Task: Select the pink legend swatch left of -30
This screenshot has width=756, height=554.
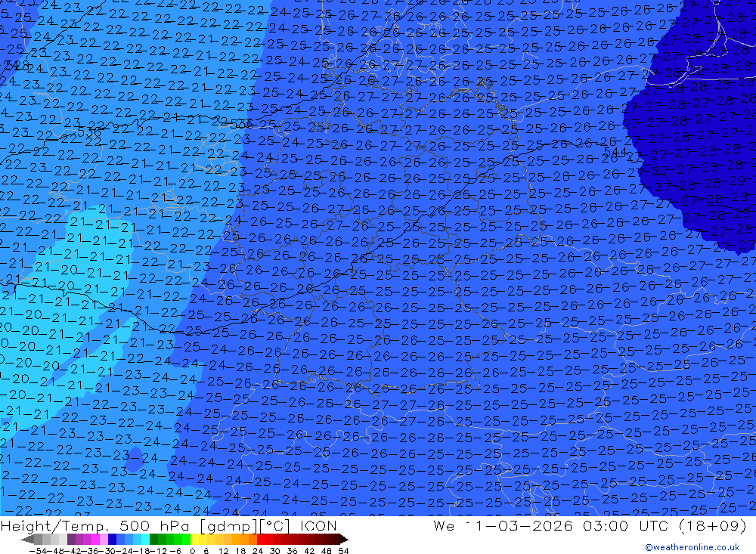Action: point(104,540)
